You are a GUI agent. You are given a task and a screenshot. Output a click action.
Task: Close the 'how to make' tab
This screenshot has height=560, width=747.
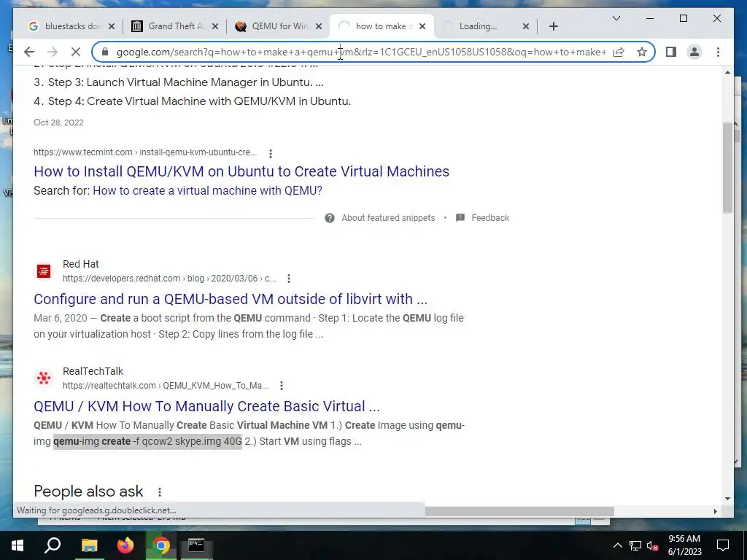(422, 26)
